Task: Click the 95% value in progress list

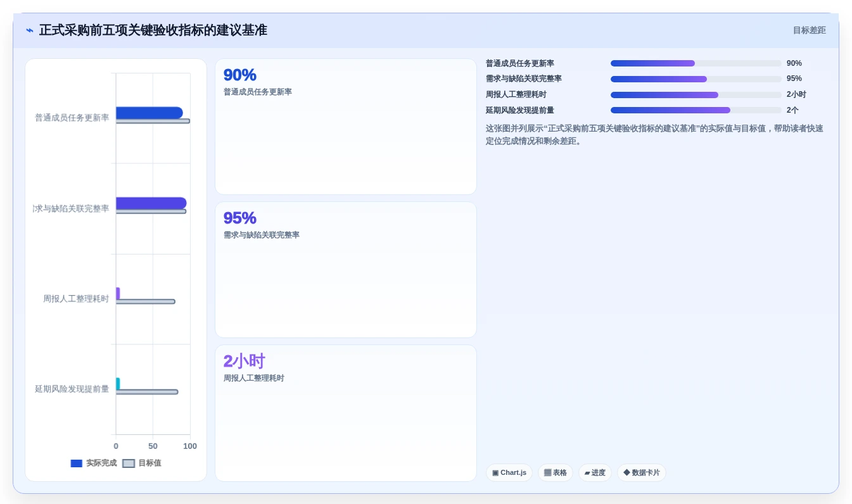Action: [794, 79]
